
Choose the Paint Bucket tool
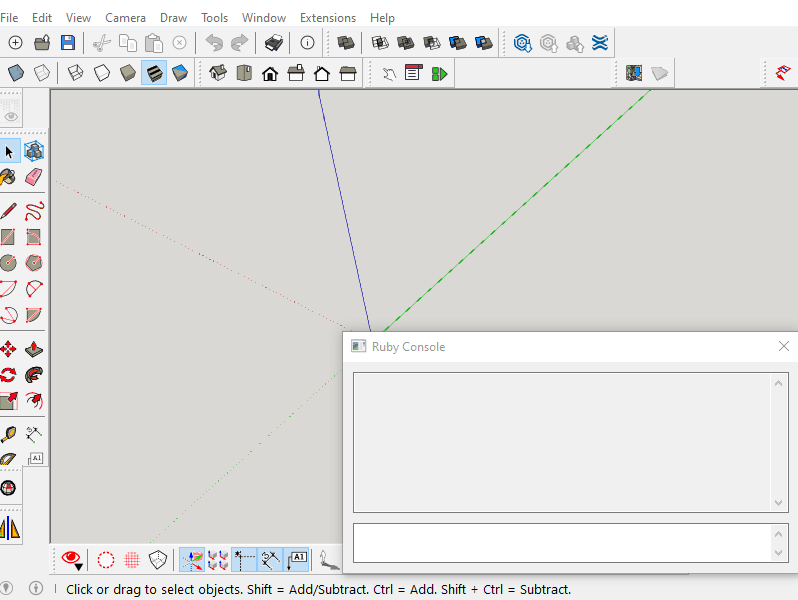pos(8,177)
